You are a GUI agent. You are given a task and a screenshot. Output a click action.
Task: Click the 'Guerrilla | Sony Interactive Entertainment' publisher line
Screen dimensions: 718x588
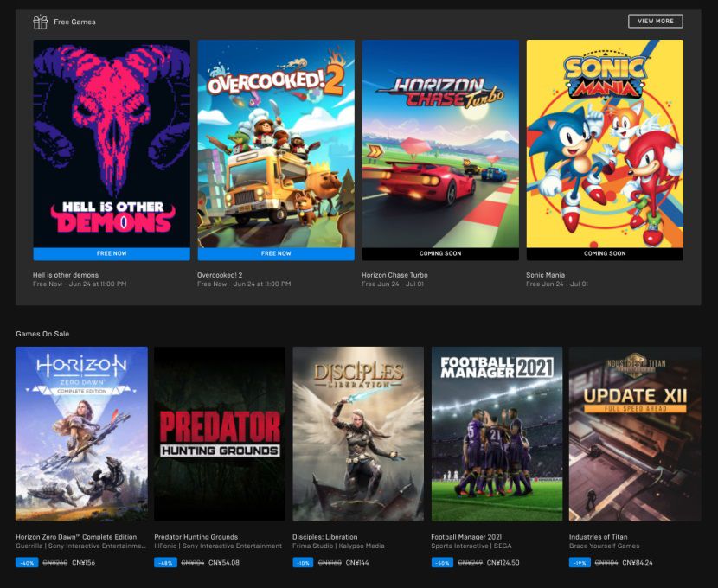pyautogui.click(x=81, y=546)
